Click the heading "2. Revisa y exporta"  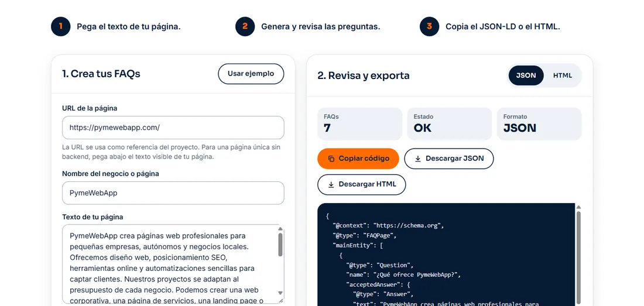[x=364, y=75]
